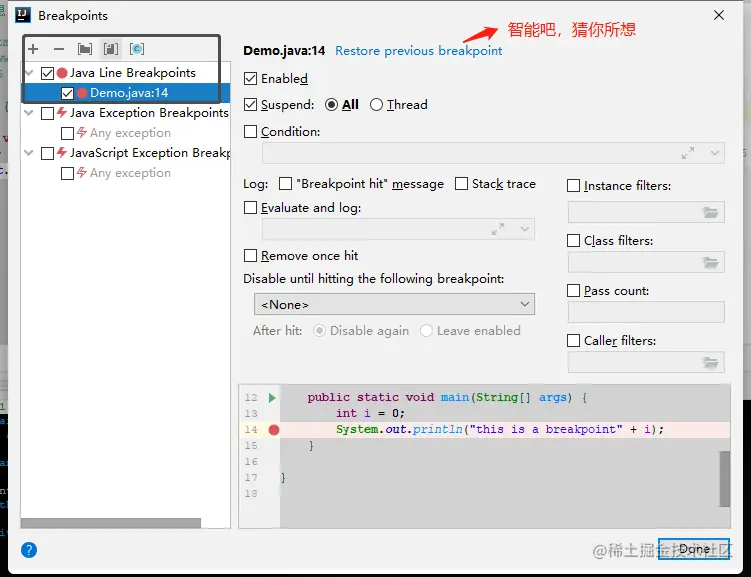Click the Condition expression input field
The height and width of the screenshot is (577, 751).
493,153
